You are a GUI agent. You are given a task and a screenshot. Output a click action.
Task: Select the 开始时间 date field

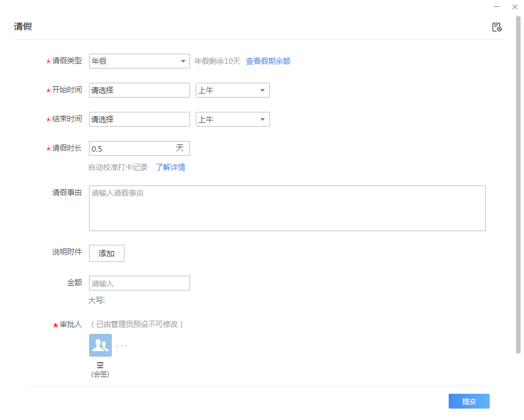(139, 90)
